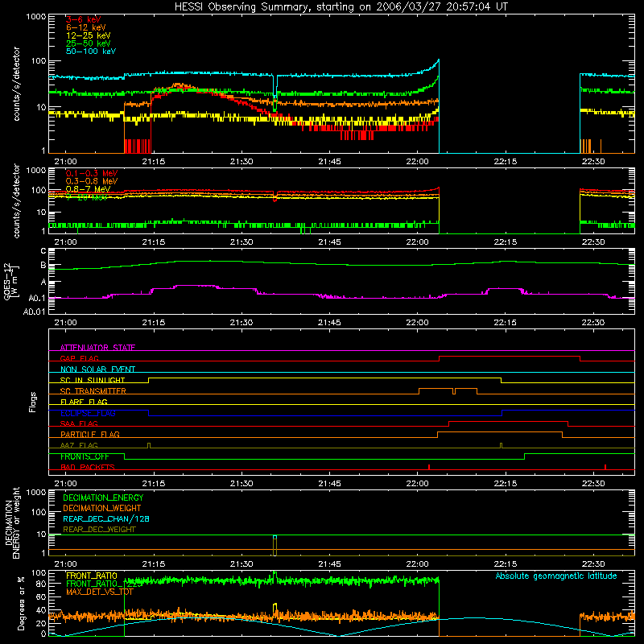This screenshot has height=644, width=644.
Task: Select the BAD_PACKETS flag label
Action: (88, 468)
